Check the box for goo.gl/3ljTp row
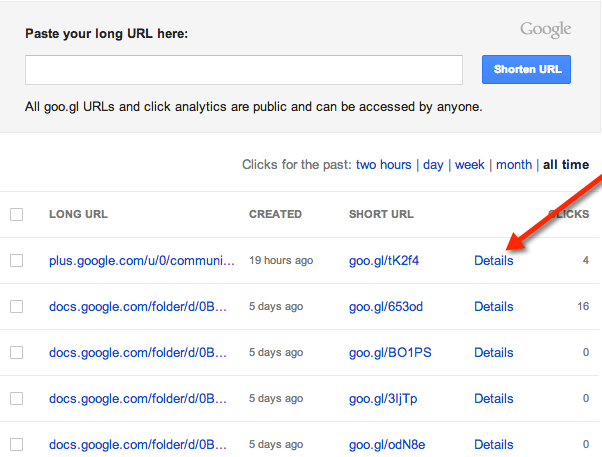This screenshot has width=602, height=457. pyautogui.click(x=17, y=399)
